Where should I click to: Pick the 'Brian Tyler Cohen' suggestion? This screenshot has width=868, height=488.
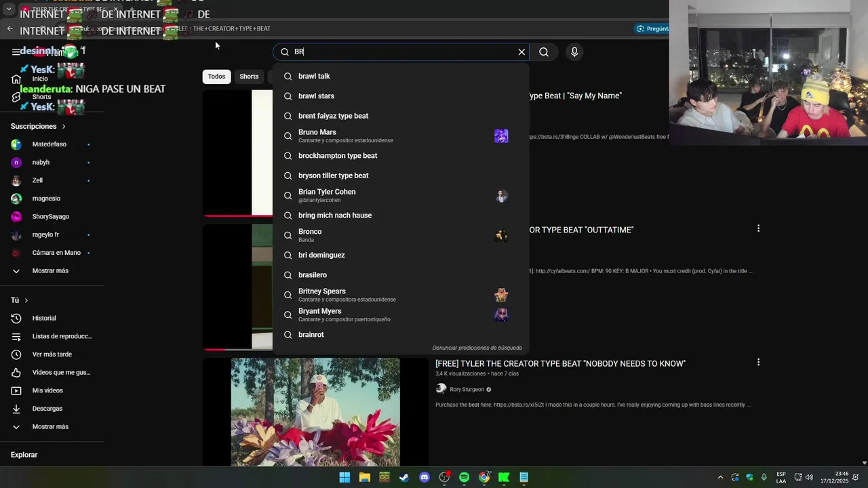tap(401, 195)
